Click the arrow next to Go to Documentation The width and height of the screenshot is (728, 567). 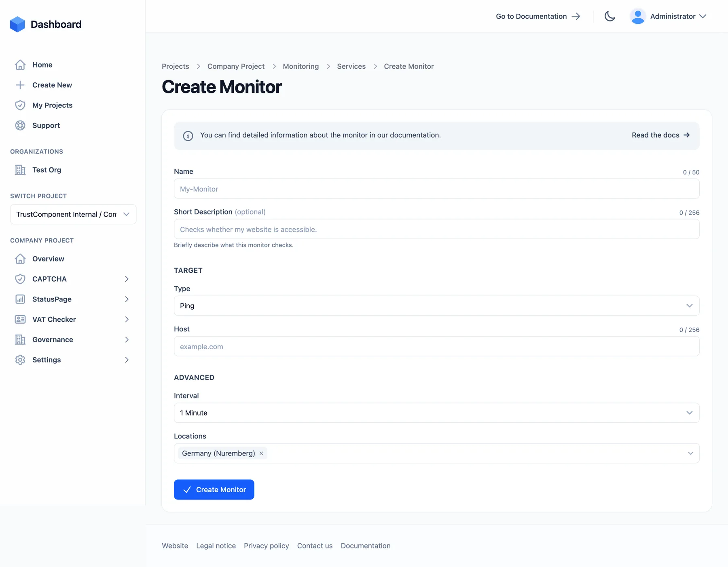[576, 16]
